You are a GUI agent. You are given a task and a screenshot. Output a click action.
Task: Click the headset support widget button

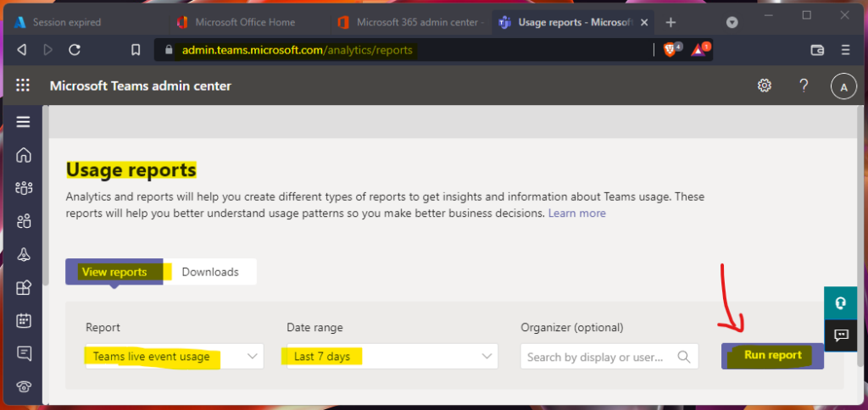(841, 303)
